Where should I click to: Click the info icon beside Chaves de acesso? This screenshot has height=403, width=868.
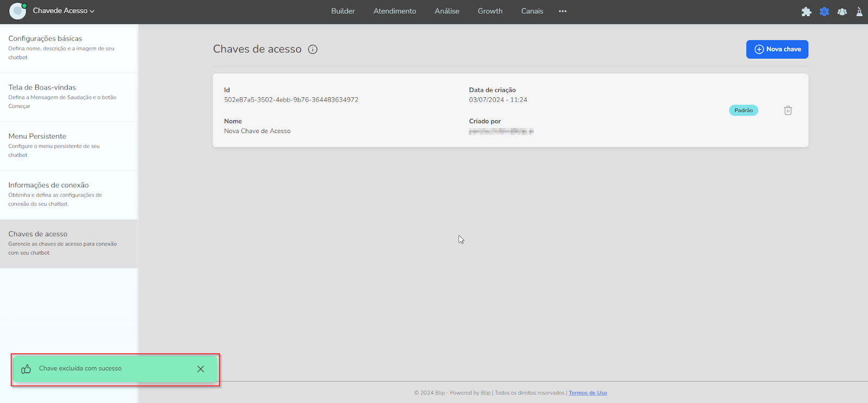[312, 49]
